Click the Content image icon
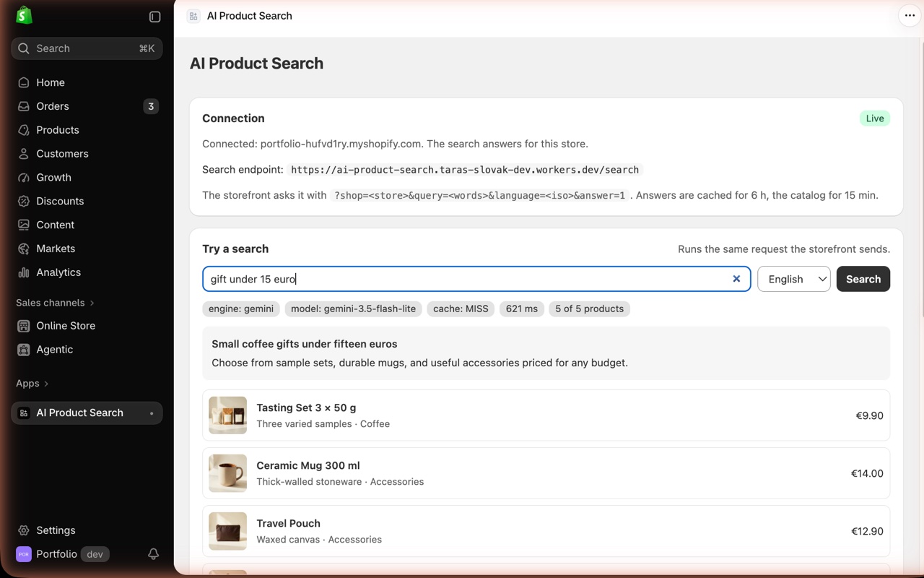The image size is (924, 578). (24, 225)
